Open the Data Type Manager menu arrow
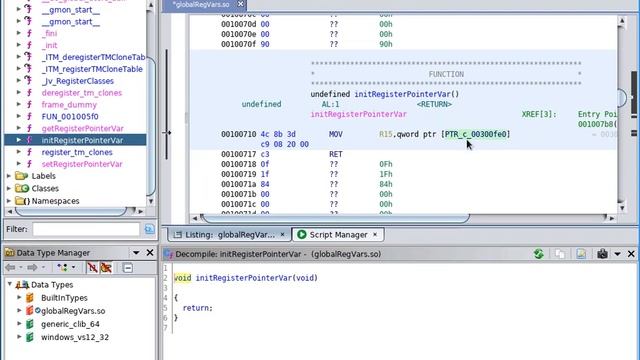The width and height of the screenshot is (640, 360). click(136, 253)
